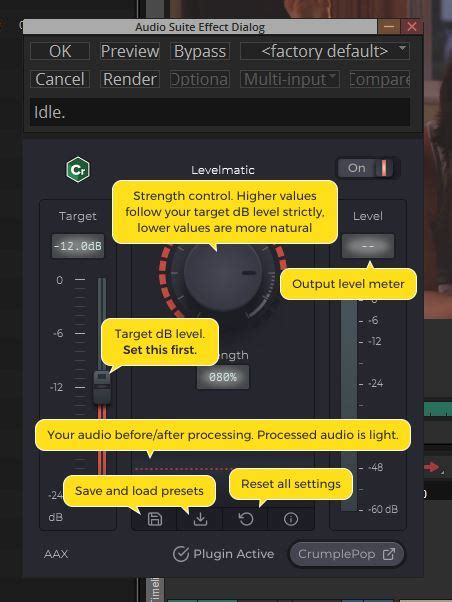Viewport: 452px width, 602px height.
Task: Minimize the Audio Suite Effect Dialog
Action: coord(389,27)
